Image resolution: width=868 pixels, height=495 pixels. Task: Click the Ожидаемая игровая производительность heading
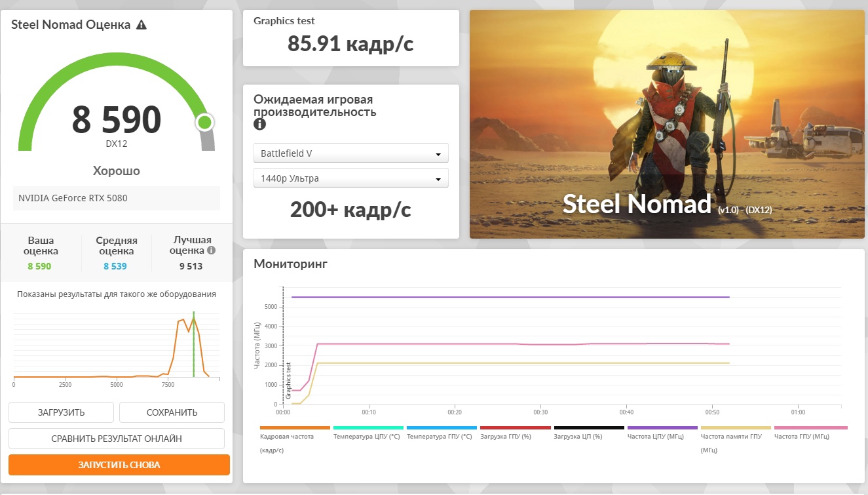pos(315,106)
